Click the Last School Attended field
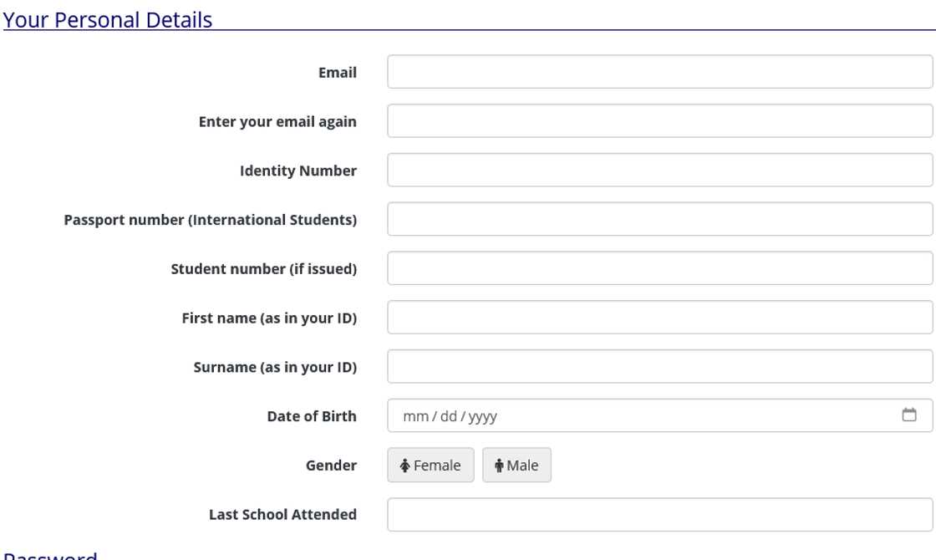The width and height of the screenshot is (936, 560). coord(659,515)
